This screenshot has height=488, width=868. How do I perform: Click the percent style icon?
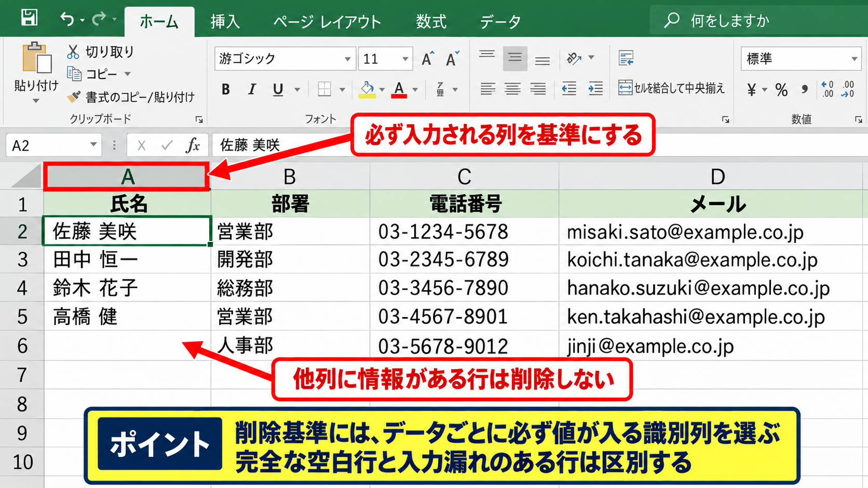point(781,90)
